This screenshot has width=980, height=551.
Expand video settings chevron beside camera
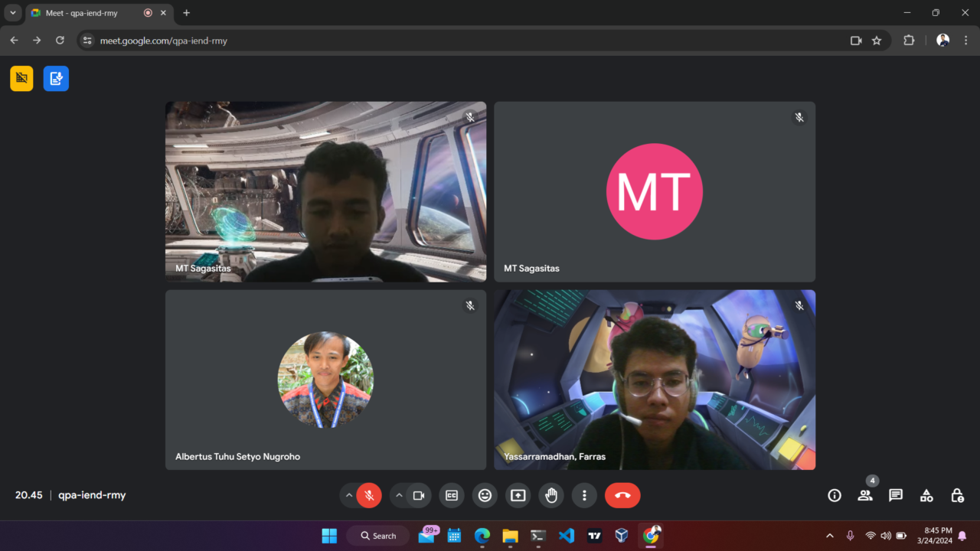point(399,495)
